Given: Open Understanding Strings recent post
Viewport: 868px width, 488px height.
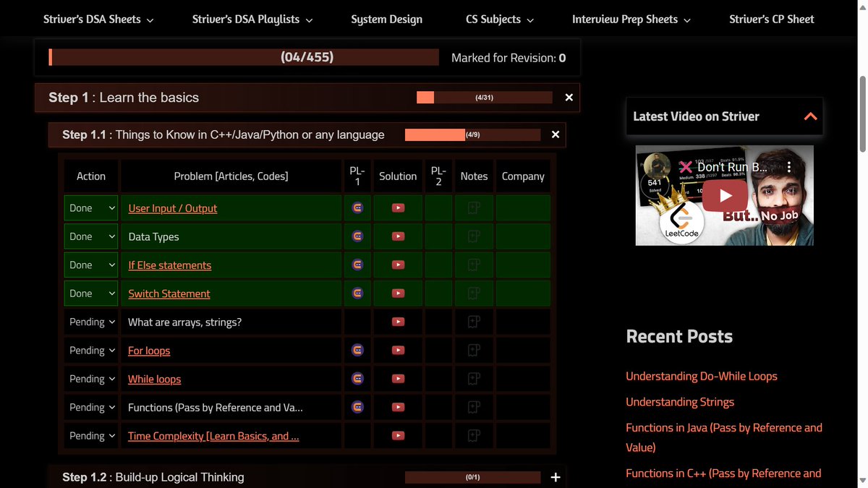Looking at the screenshot, I should (x=680, y=402).
